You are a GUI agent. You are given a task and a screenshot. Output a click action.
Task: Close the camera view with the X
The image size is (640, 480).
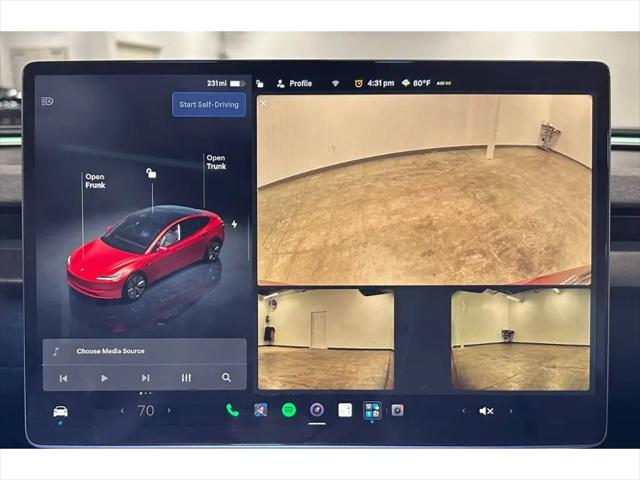pyautogui.click(x=263, y=103)
